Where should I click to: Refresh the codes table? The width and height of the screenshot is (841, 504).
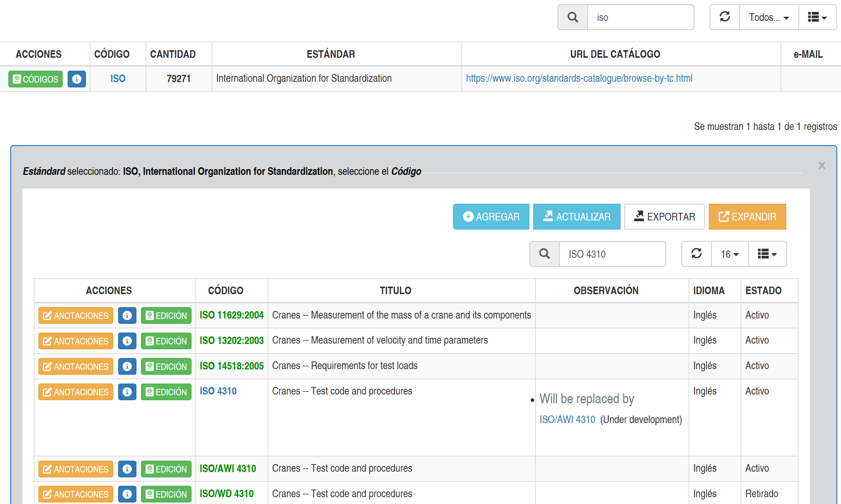coord(696,254)
